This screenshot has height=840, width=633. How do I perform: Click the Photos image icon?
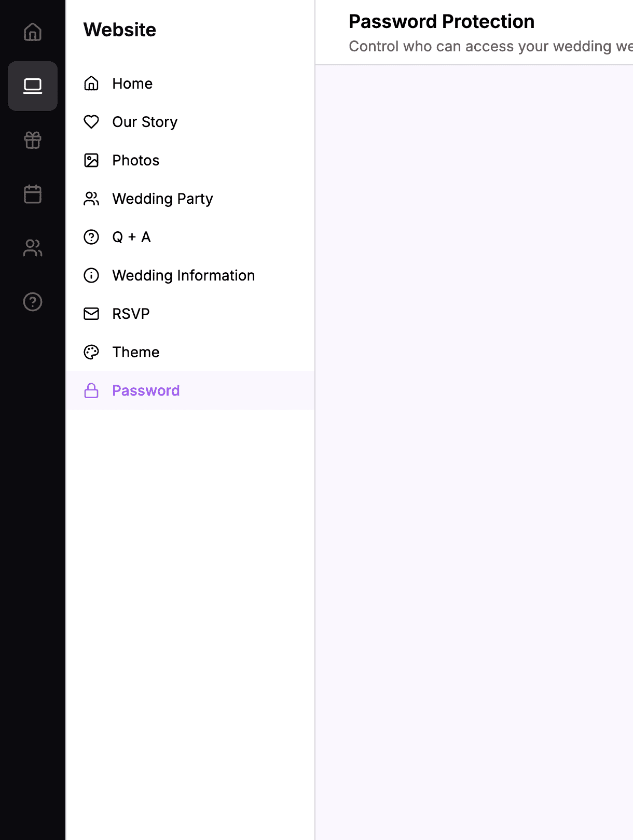click(x=91, y=160)
